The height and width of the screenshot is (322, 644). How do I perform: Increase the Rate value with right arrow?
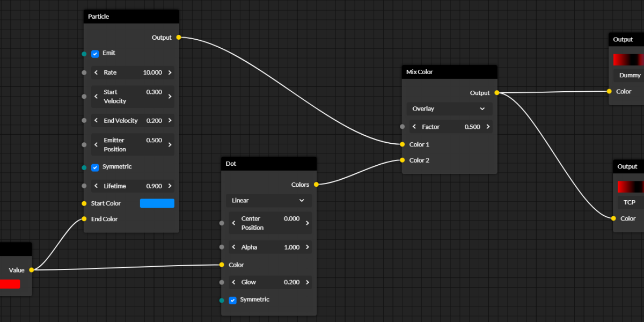(170, 72)
